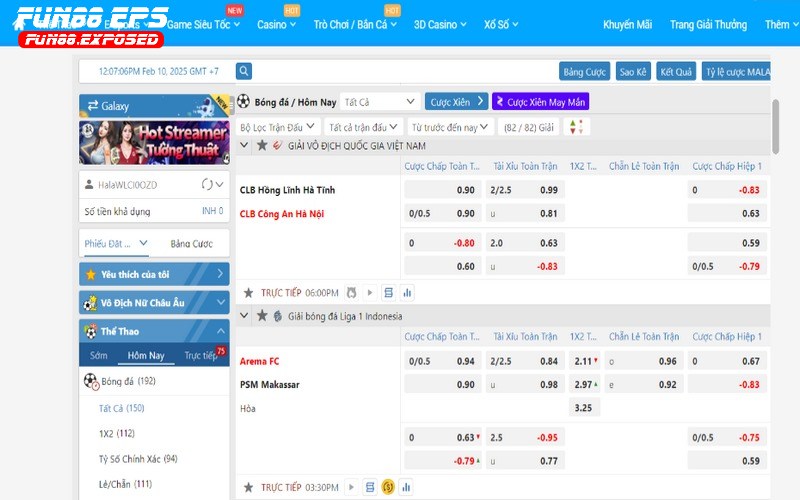Viewport: 800px width, 500px height.
Task: Open the Bộ Lọc Trận Đấu dropdown
Action: pyautogui.click(x=278, y=127)
